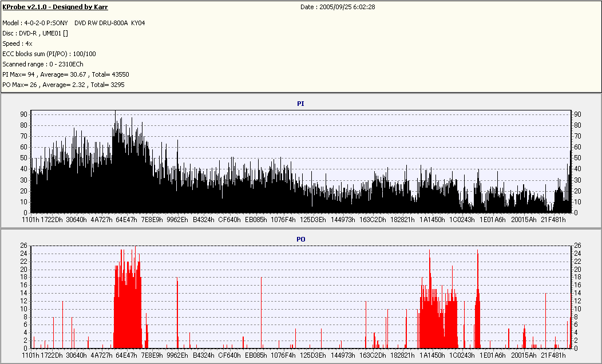
Task: Click the Scanned range 0 - 2310ECh line
Action: [x=43, y=64]
